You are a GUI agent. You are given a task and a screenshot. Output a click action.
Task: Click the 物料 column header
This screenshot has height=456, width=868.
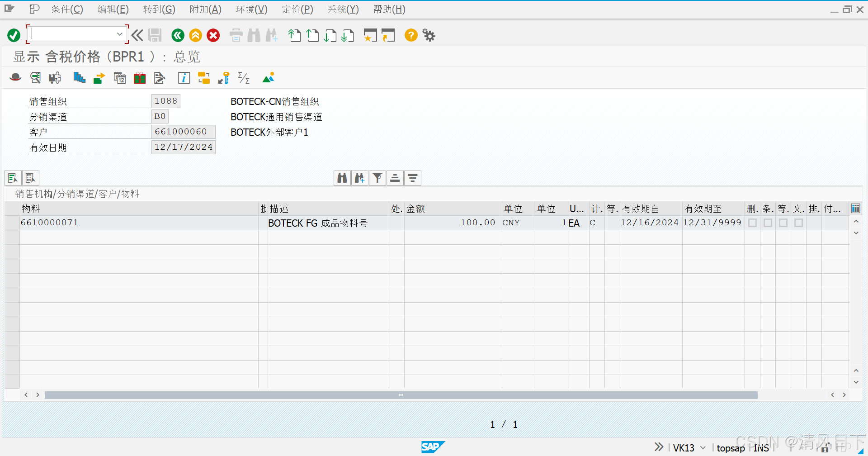pos(139,209)
